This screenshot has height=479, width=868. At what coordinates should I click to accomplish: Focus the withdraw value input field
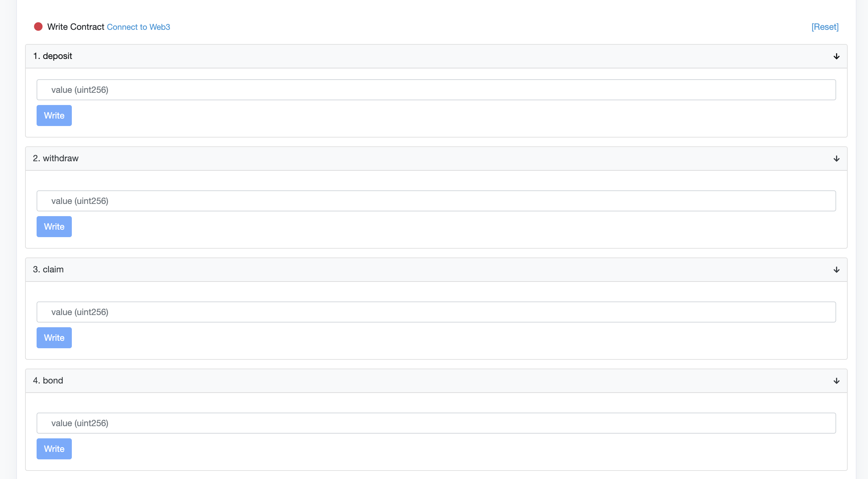coord(436,201)
